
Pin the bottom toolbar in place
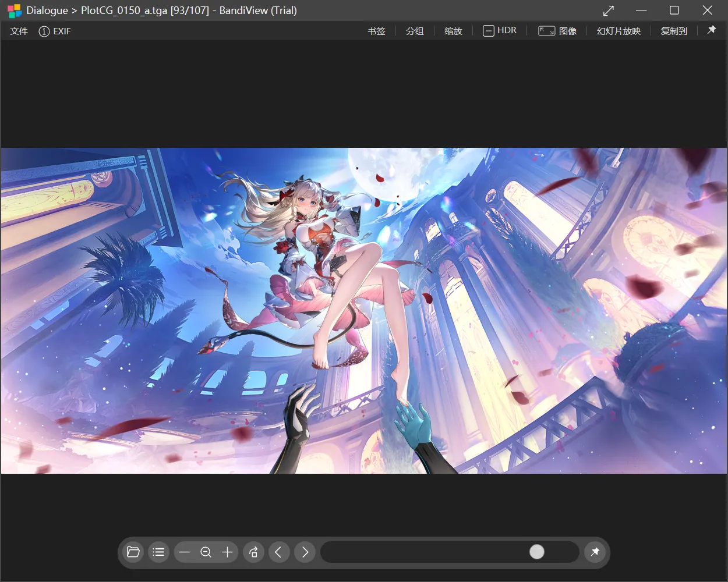coord(595,552)
